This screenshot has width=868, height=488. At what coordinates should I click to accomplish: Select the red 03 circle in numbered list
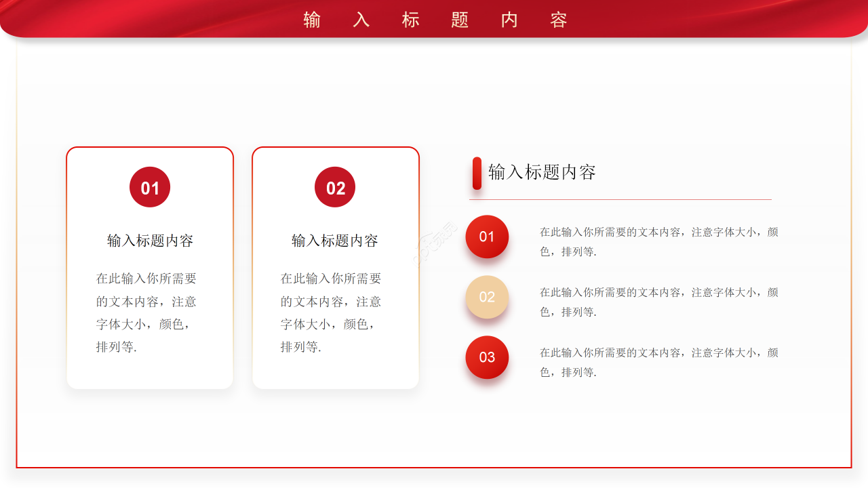pyautogui.click(x=487, y=357)
